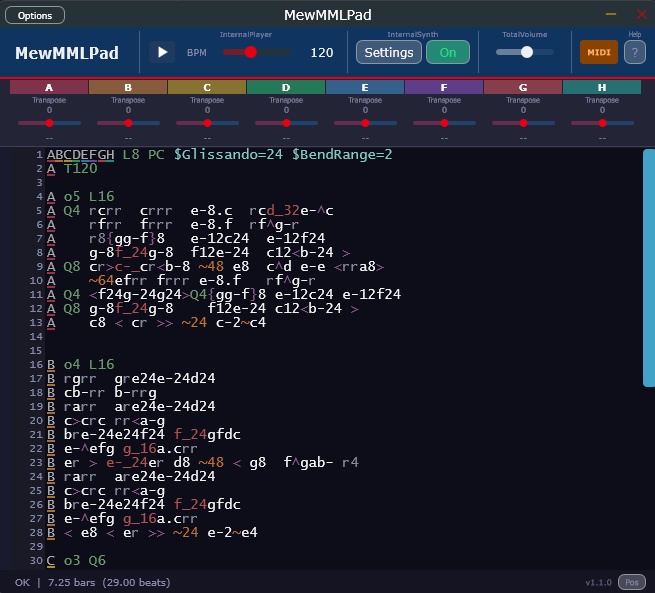The width and height of the screenshot is (655, 593).
Task: Adjust channel C Transpose slider
Action: pos(207,123)
